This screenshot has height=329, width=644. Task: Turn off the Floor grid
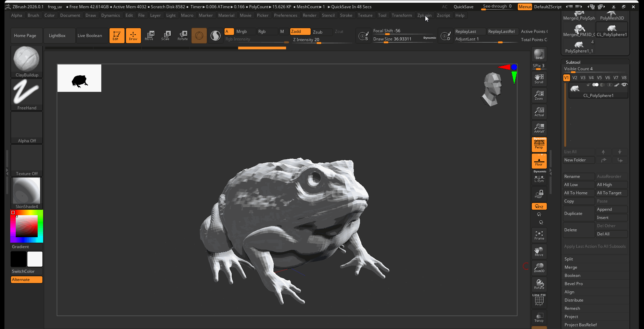tap(539, 161)
